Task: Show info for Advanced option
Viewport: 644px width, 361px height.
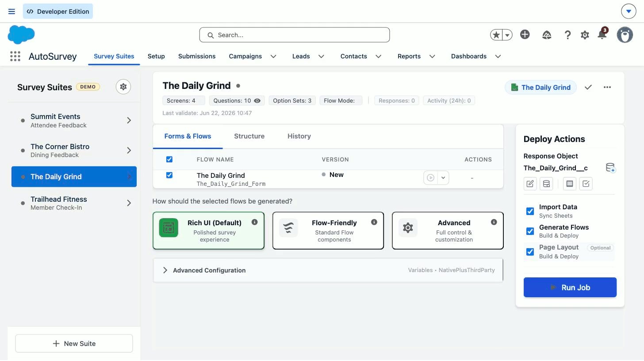Action: pyautogui.click(x=494, y=222)
